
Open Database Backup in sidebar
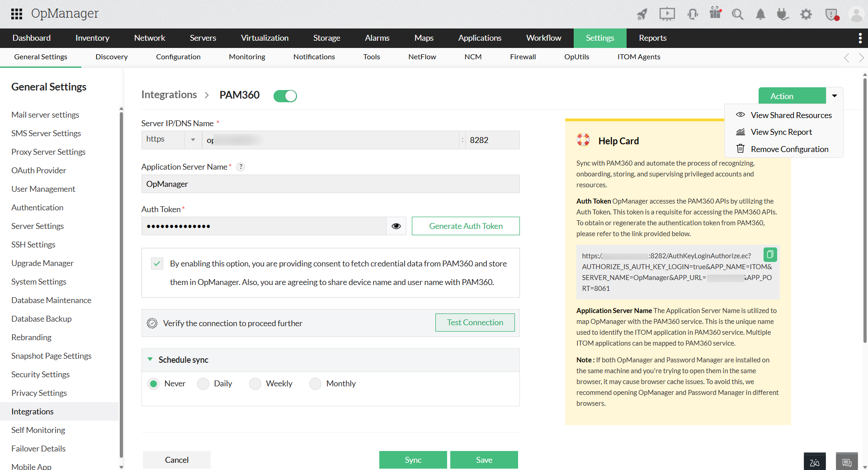[42, 319]
